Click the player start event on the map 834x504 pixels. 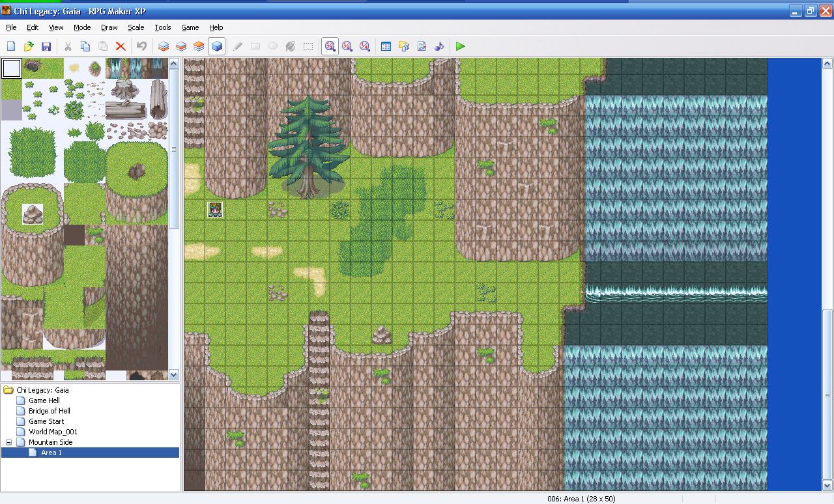pyautogui.click(x=216, y=209)
